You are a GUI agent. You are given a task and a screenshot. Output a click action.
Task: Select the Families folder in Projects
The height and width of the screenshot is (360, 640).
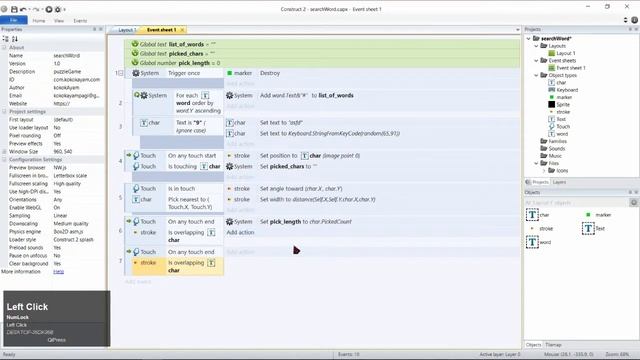point(553,141)
